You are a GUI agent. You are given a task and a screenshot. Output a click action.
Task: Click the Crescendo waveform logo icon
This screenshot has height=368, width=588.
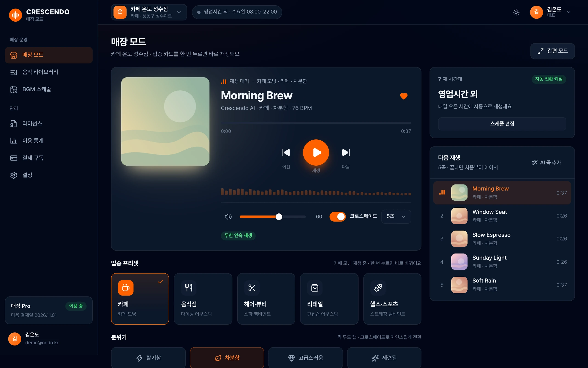pos(15,15)
